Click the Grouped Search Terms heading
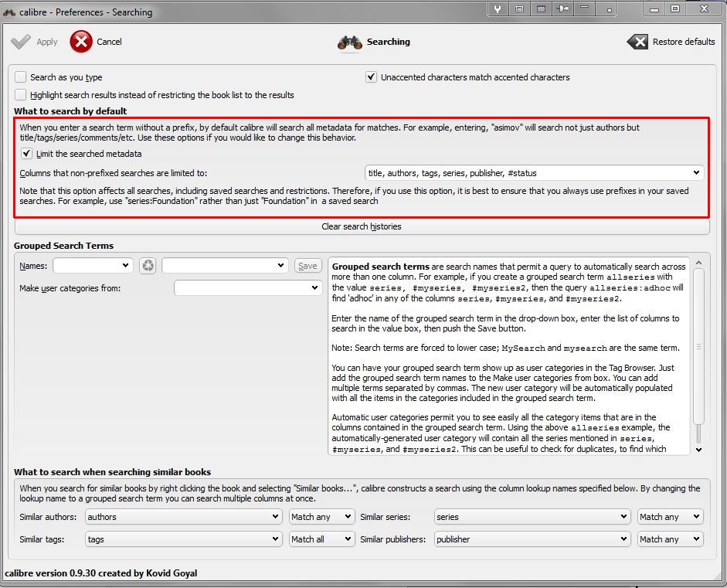The image size is (727, 588). click(x=63, y=246)
